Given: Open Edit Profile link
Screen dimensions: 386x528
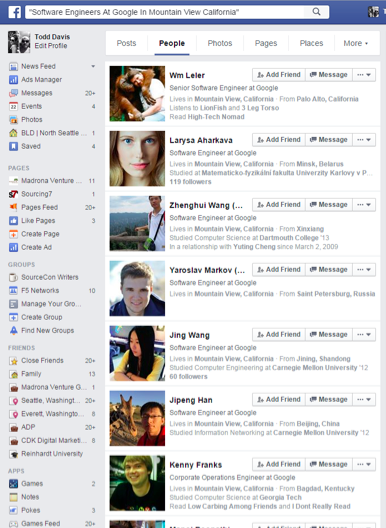Looking at the screenshot, I should tap(51, 46).
